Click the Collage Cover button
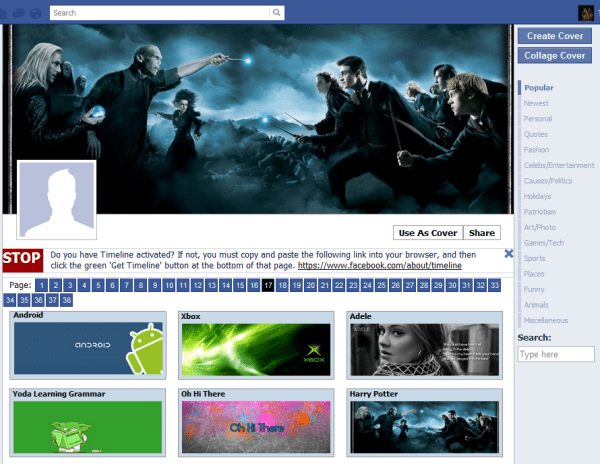Image resolution: width=600 pixels, height=464 pixels. pos(555,55)
